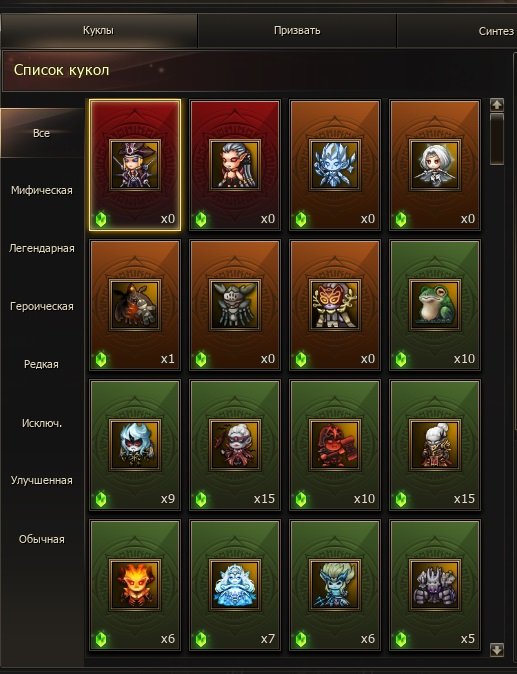Image resolution: width=517 pixels, height=674 pixels.
Task: Open the Призвать tab
Action: tap(297, 31)
